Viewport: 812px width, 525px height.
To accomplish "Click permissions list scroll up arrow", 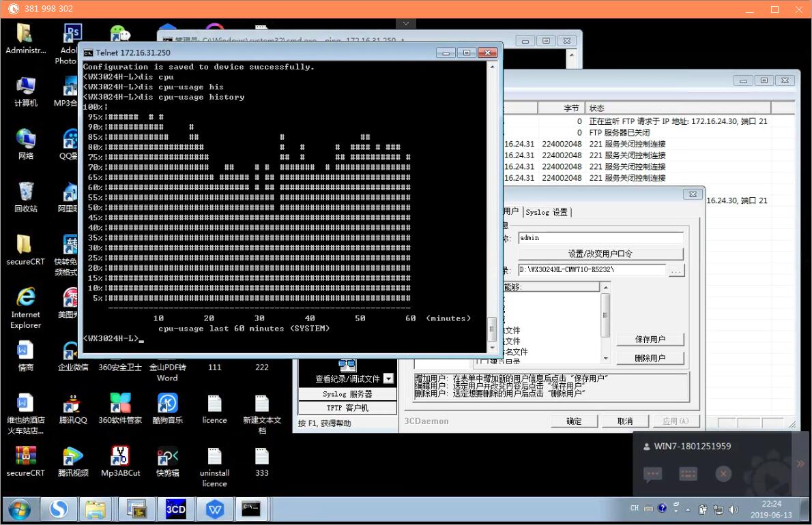I will [605, 287].
